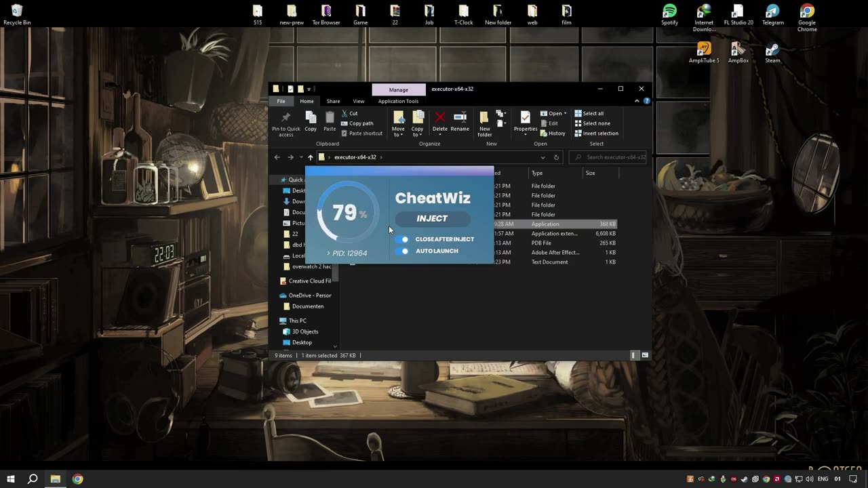The width and height of the screenshot is (868, 488).
Task: Switch to Large icons view in status bar
Action: click(645, 355)
